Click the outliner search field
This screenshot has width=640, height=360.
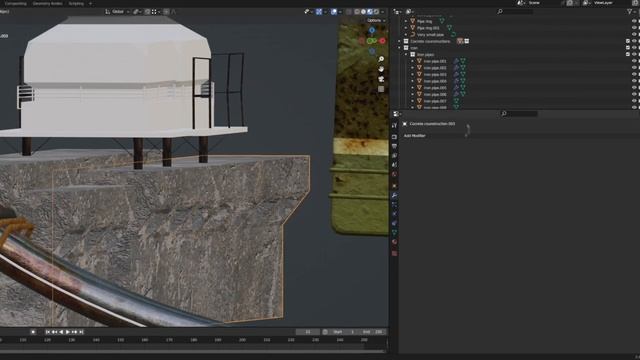515,12
